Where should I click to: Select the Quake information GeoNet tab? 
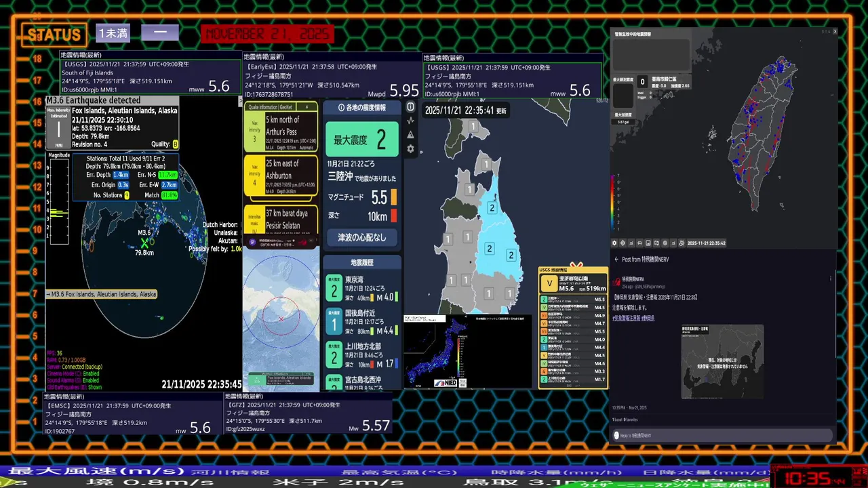tap(271, 106)
